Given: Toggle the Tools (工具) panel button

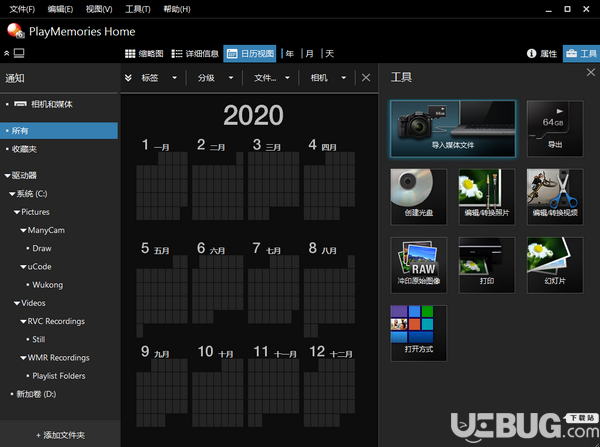Looking at the screenshot, I should tap(581, 54).
